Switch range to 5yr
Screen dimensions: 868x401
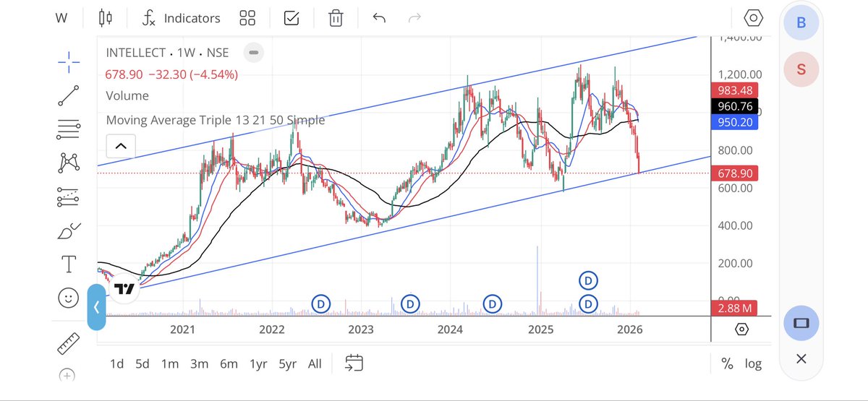[288, 363]
